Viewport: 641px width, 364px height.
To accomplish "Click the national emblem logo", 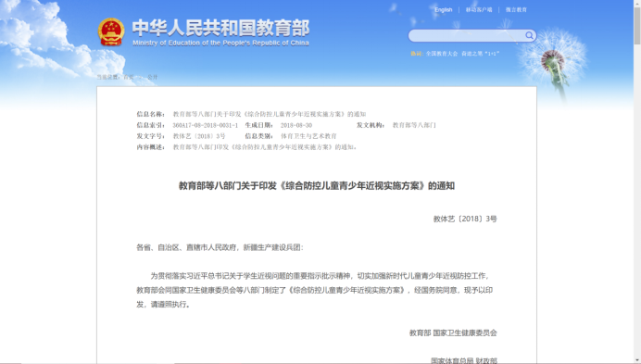I will pyautogui.click(x=111, y=31).
